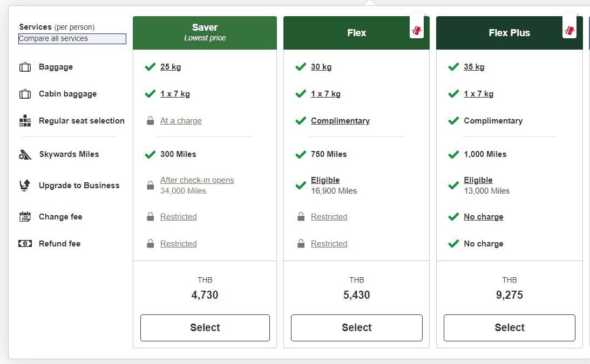Screen dimensions: 590x364
Task: Click the Refund fee money icon
Action: coord(25,244)
